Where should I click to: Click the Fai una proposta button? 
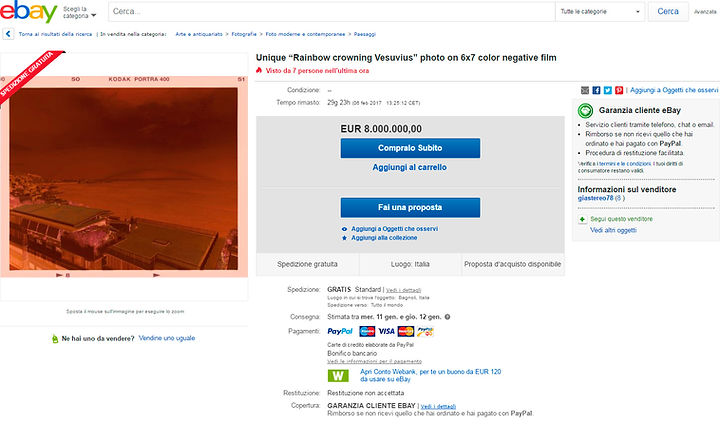pos(410,207)
